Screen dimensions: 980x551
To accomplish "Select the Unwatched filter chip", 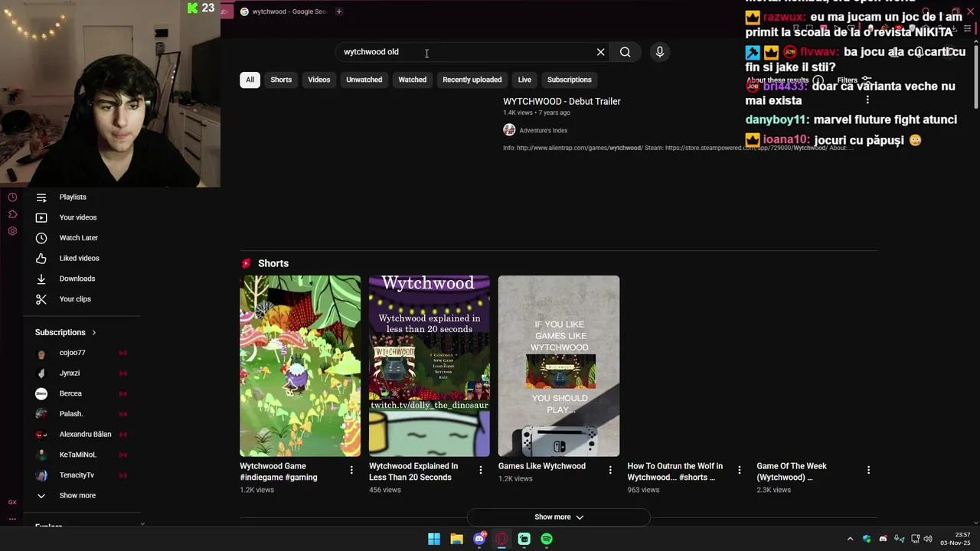I will 364,80.
